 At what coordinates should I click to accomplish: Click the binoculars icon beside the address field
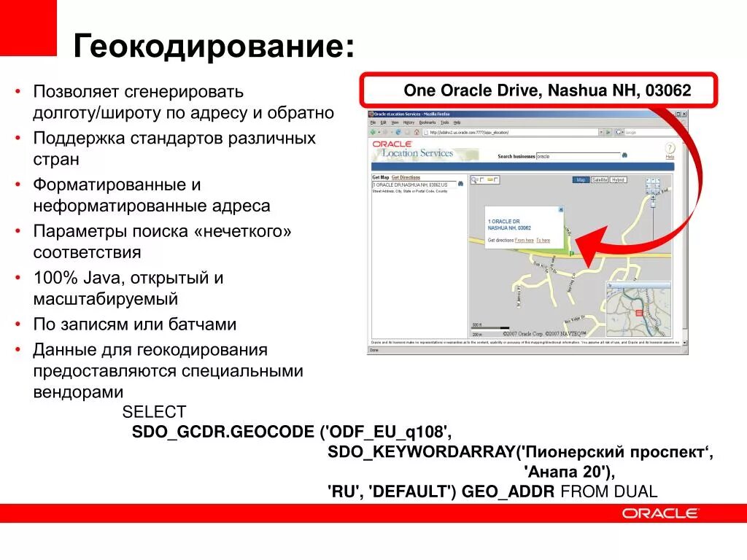[461, 184]
